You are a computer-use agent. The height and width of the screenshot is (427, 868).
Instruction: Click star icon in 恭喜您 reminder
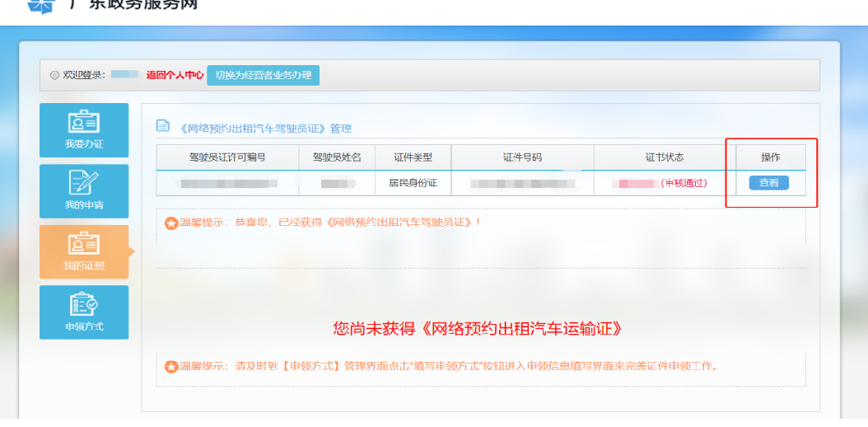pos(171,223)
